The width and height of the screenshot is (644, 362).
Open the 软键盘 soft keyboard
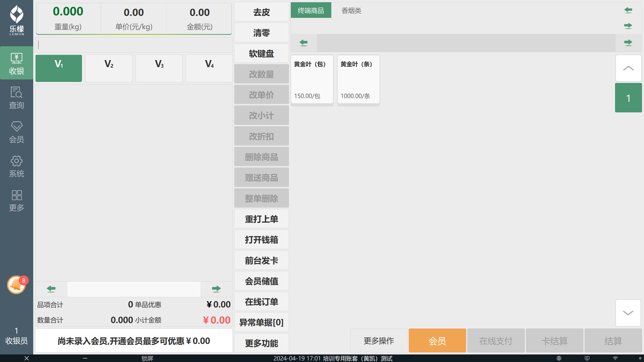(262, 54)
